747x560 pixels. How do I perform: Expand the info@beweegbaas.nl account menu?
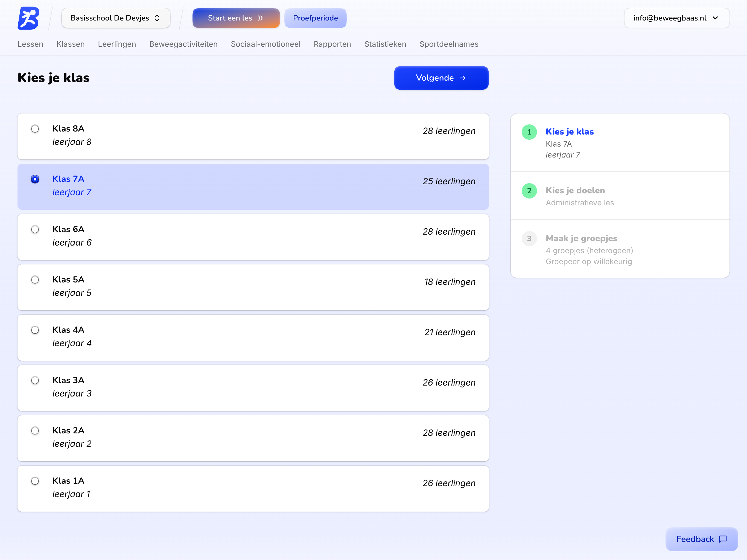click(x=676, y=18)
